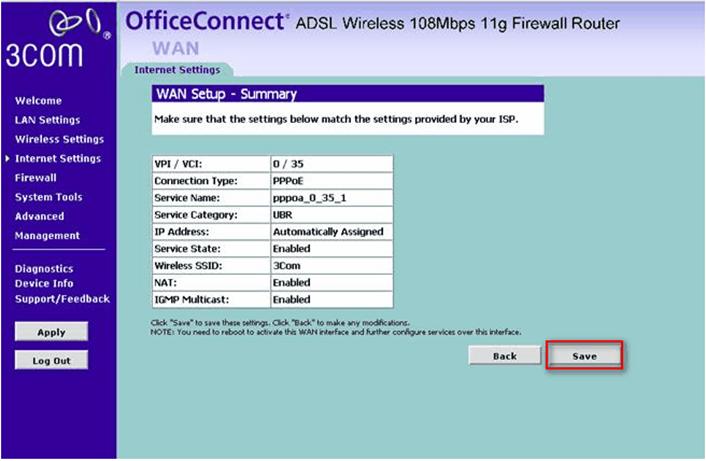The image size is (706, 461).
Task: Click the Wireless SSID label
Action: (x=188, y=266)
